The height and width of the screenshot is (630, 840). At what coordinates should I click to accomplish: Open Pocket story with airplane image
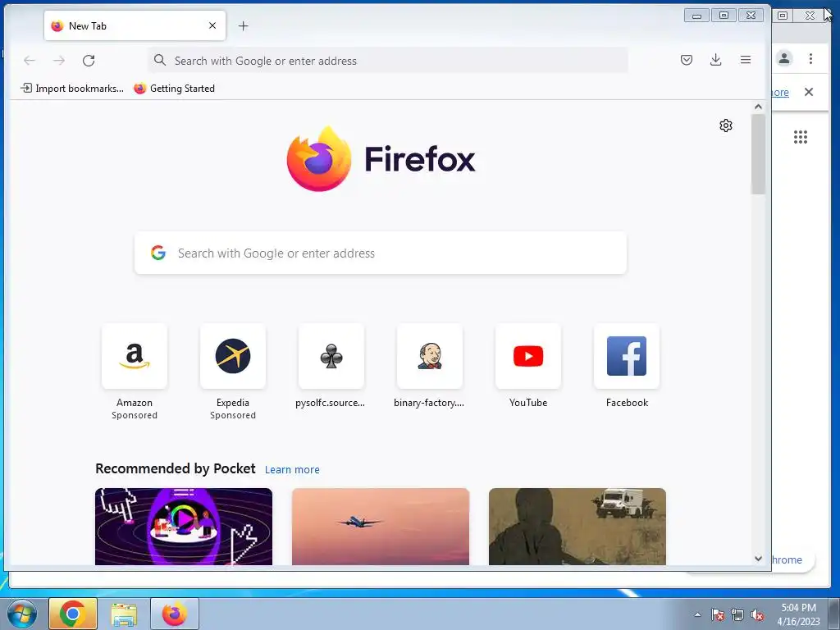pyautogui.click(x=381, y=526)
